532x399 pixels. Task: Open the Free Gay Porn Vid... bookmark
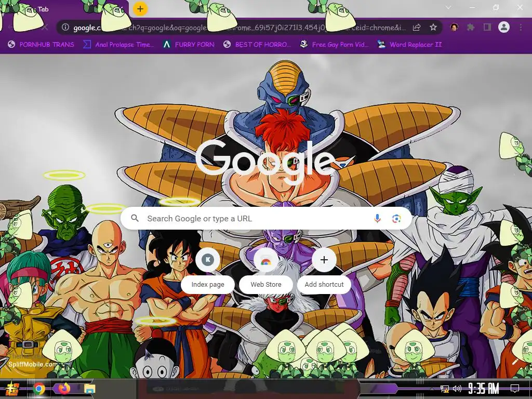click(x=335, y=45)
